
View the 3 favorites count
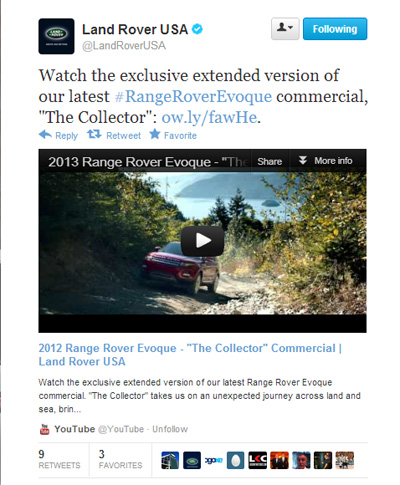tap(120, 459)
